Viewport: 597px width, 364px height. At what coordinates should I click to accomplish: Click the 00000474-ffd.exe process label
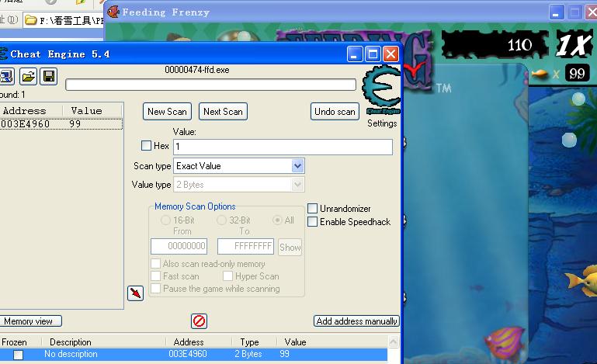[x=197, y=70]
